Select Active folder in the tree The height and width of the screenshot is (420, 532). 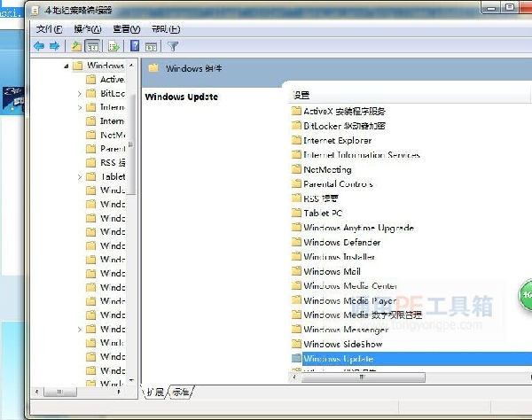(105, 80)
